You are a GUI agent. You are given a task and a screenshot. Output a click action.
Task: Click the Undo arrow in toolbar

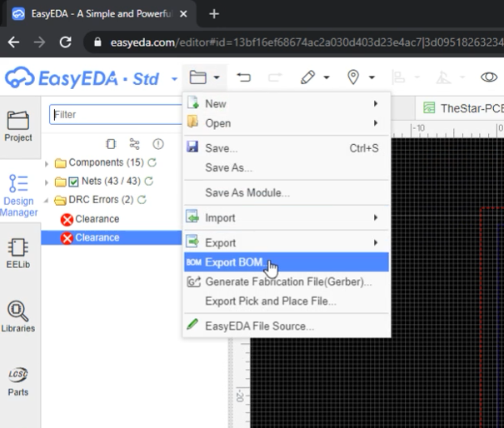pos(243,77)
